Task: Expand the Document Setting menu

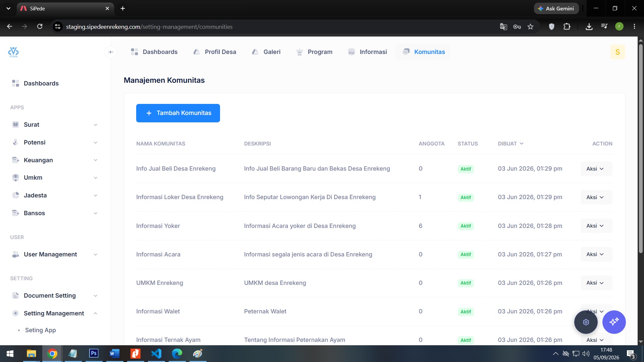Action: point(55,296)
